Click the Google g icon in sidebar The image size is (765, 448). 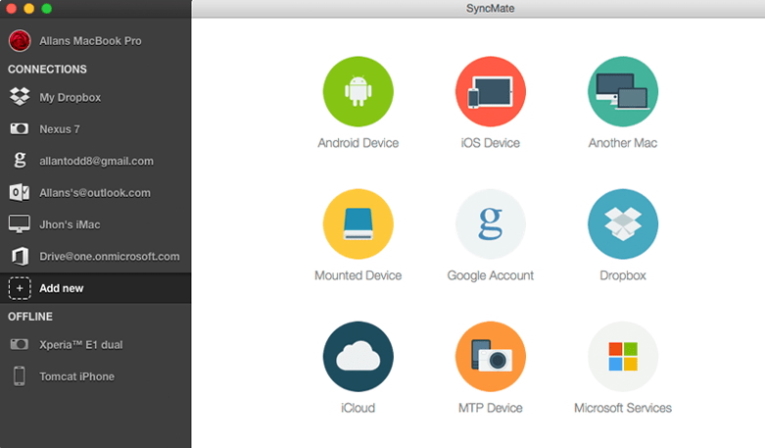point(20,160)
